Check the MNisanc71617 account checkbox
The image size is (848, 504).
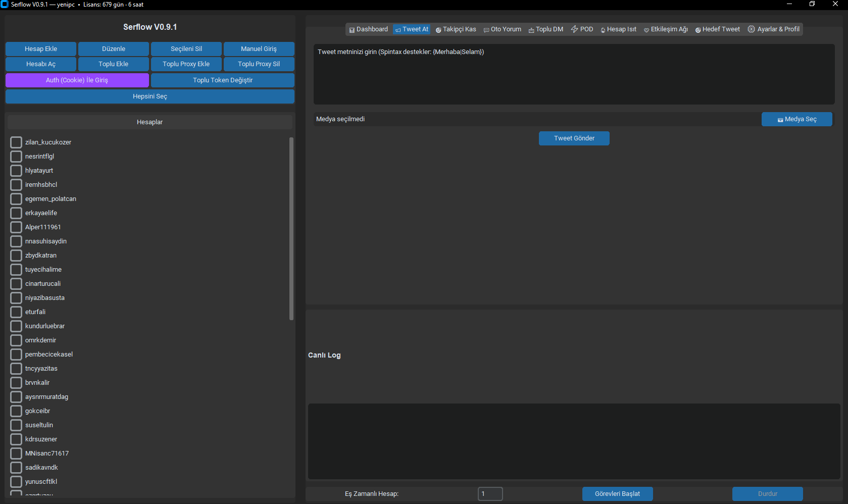click(x=16, y=453)
